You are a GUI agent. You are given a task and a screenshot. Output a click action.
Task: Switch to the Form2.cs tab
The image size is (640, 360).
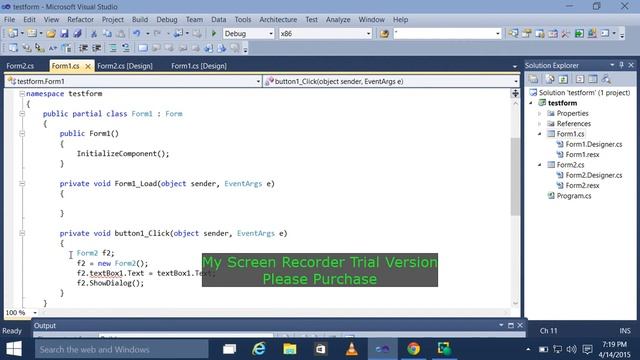pos(20,66)
